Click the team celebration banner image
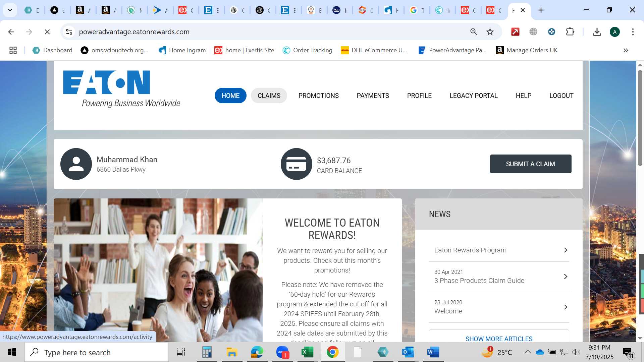Viewport: 644px width, 362px height. (x=158, y=270)
